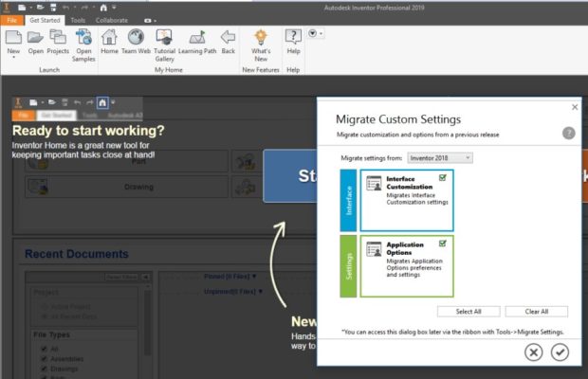Cancel migration with the X circle button
This screenshot has width=588, height=379.
click(534, 352)
